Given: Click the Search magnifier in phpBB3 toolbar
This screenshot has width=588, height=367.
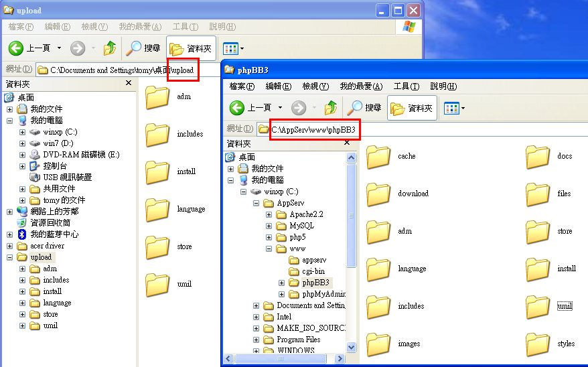Looking at the screenshot, I should [355, 108].
